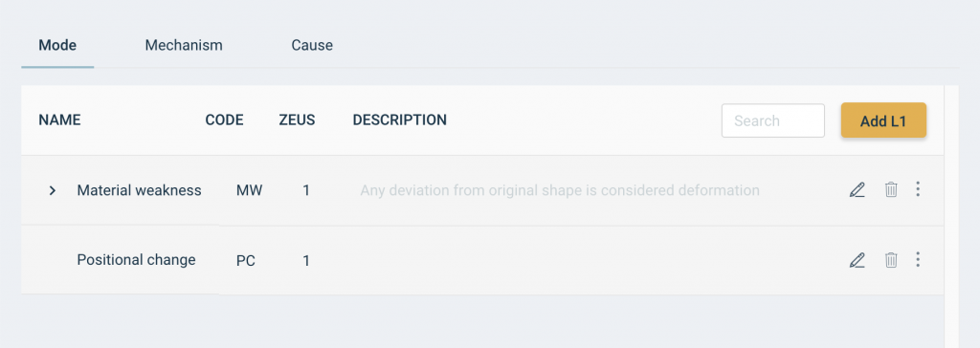Open the Cause tab
980x348 pixels.
point(312,46)
